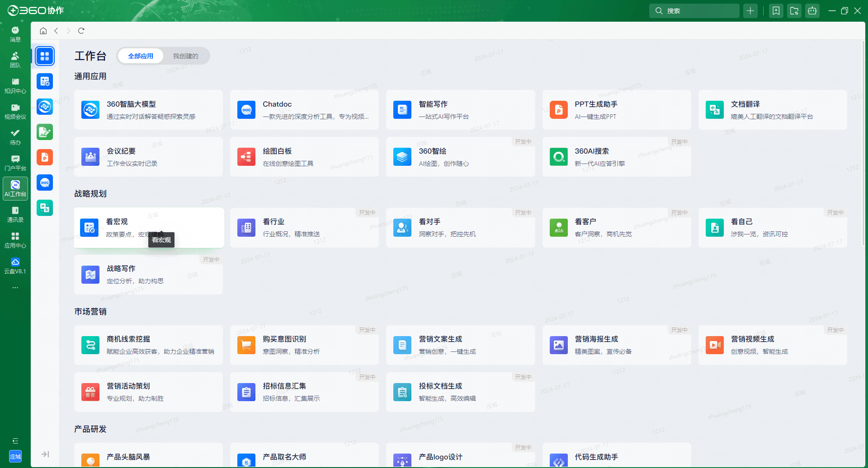Switch to the 我创建的 tab
This screenshot has width=868, height=468.
pyautogui.click(x=186, y=56)
